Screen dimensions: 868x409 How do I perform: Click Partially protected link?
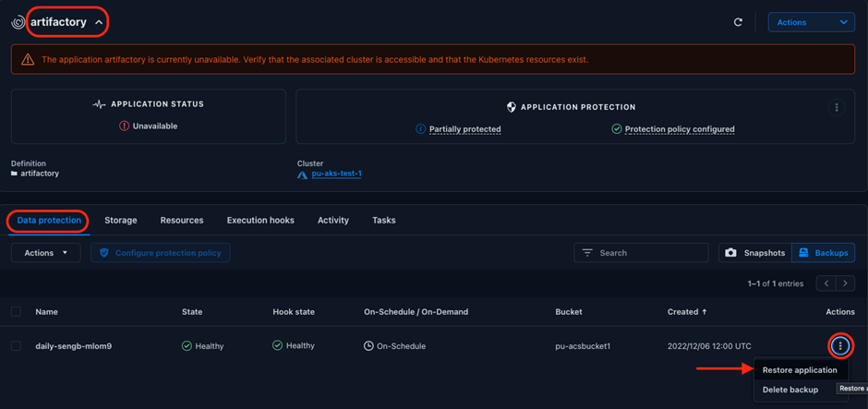[465, 129]
